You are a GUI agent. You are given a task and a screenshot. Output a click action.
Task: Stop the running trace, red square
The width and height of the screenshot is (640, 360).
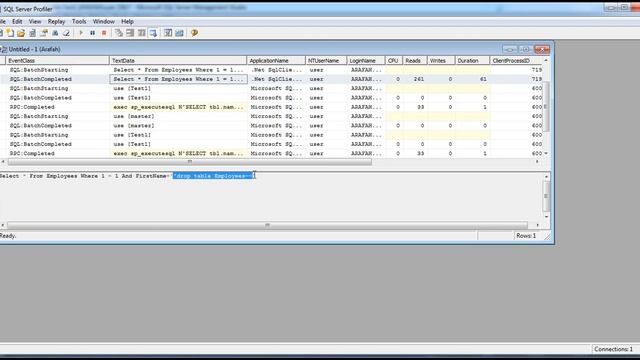point(104,33)
